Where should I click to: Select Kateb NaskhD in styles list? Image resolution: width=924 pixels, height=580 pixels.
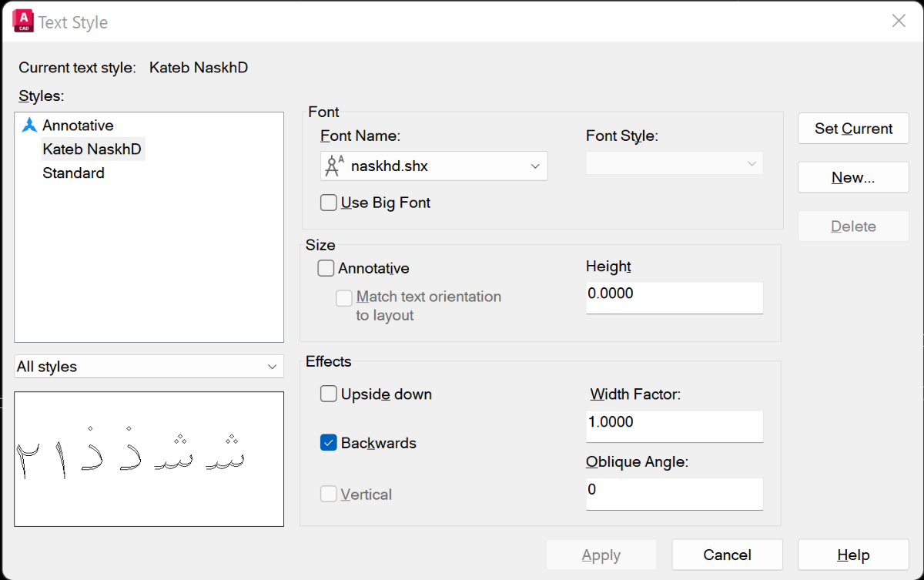92,149
